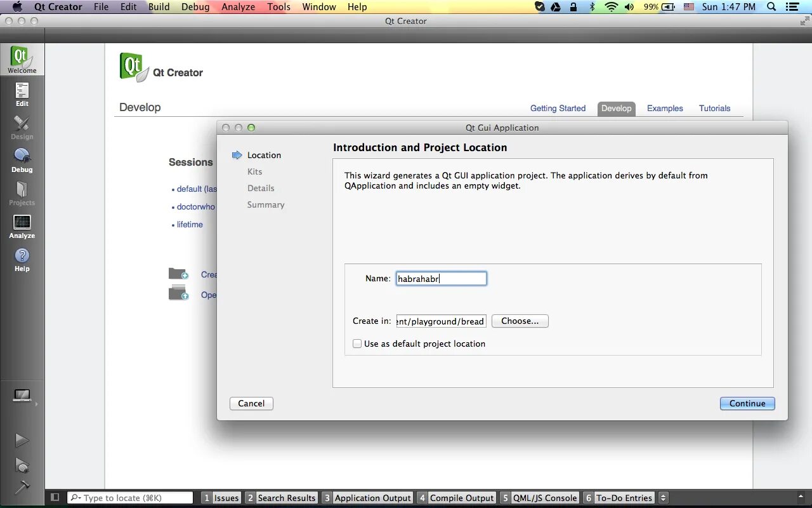This screenshot has height=508, width=812.
Task: Open the Welcome mode in the sidebar
Action: coord(22,60)
